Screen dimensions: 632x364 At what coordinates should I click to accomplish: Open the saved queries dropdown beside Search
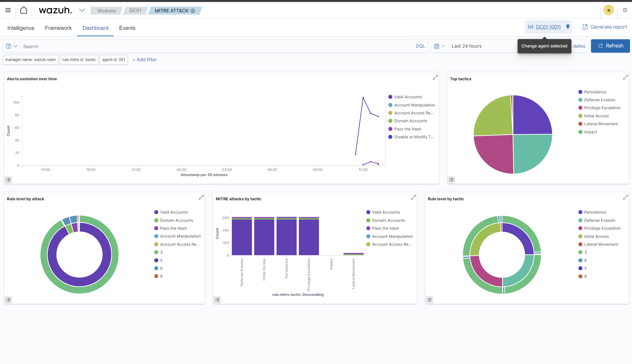(12, 46)
